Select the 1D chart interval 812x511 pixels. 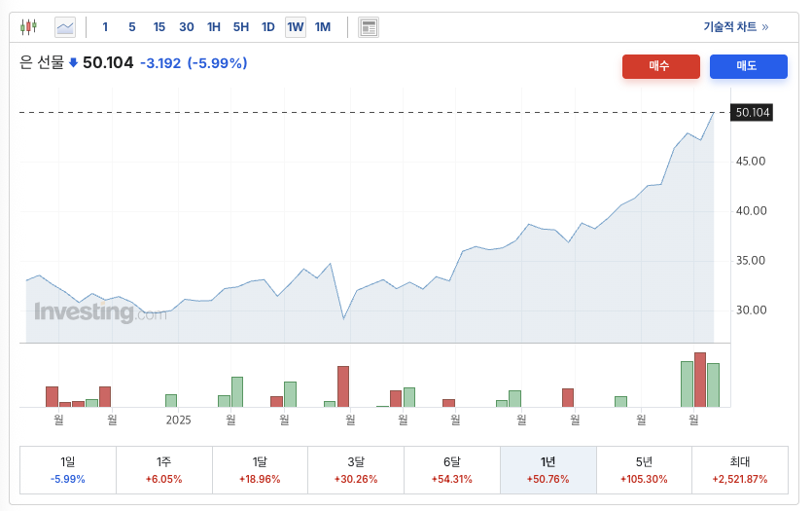268,27
